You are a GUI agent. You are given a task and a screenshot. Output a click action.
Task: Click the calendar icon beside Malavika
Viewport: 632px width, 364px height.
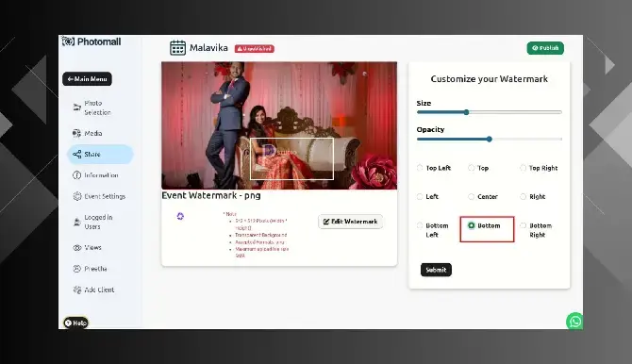pyautogui.click(x=177, y=48)
